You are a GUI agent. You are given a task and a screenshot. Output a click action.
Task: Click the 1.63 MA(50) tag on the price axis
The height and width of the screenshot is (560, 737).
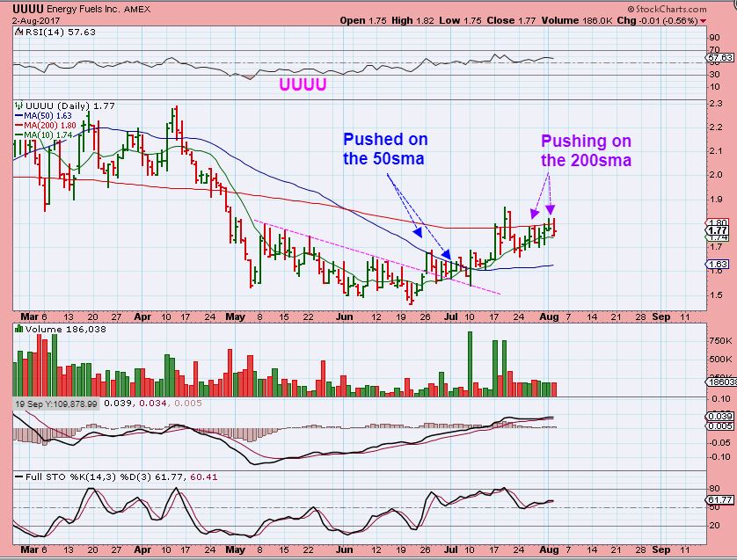tap(719, 264)
